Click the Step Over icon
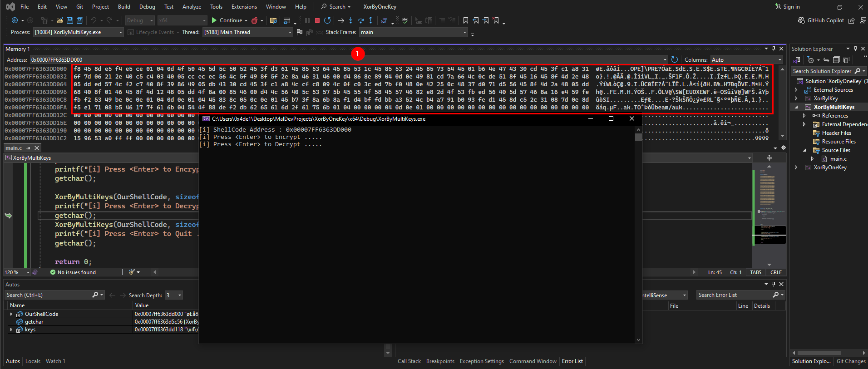Image resolution: width=868 pixels, height=369 pixels. click(x=360, y=20)
